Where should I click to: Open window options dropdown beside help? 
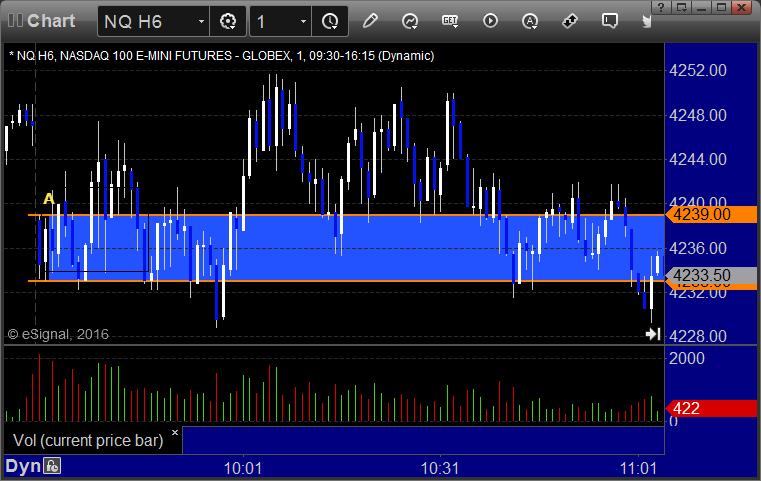pos(681,7)
